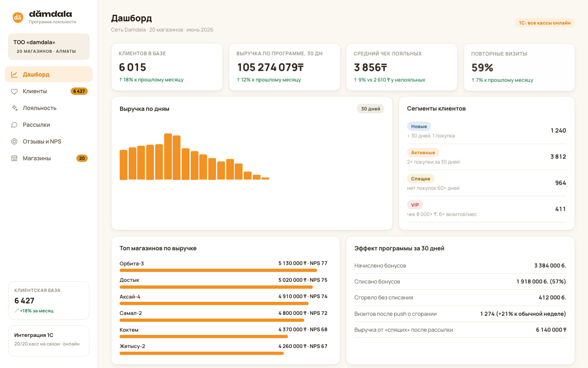Image resolution: width=588 pixels, height=368 pixels.
Task: Click the Орбита-3 revenue progress bar
Action: [x=218, y=270]
